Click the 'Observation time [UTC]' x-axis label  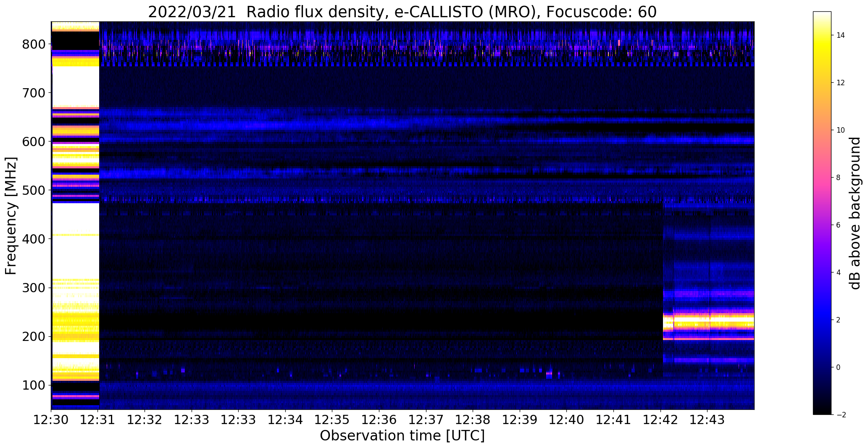[402, 436]
